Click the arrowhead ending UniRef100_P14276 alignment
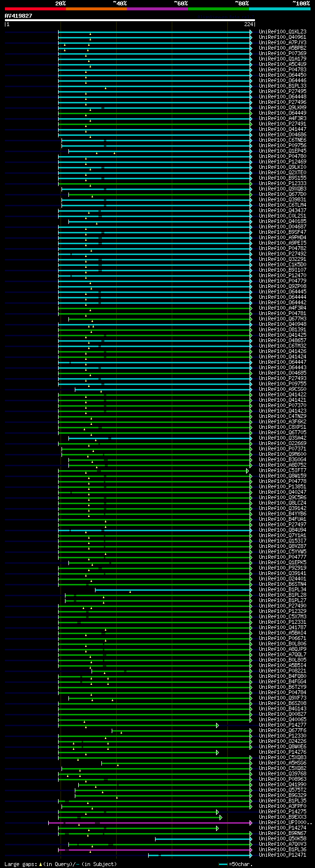Screen dimensions: 315x868 point(218,752)
